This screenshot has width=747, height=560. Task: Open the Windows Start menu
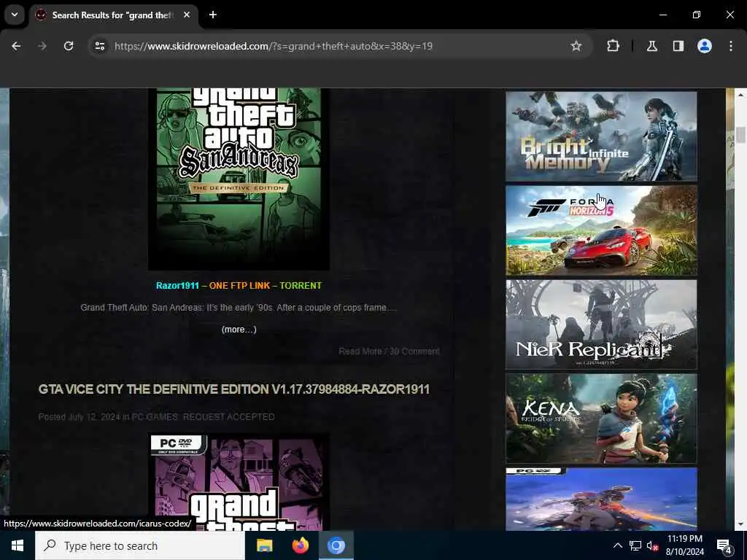tap(18, 545)
